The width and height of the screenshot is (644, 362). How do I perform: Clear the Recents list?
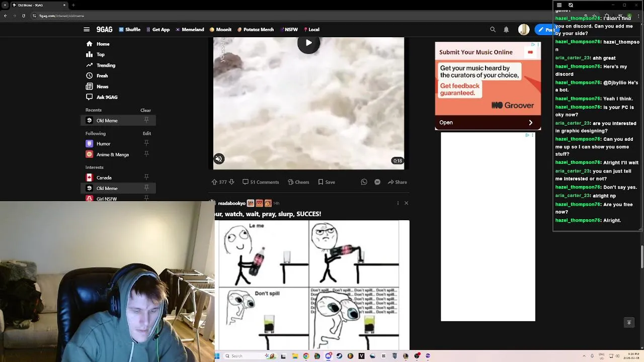(x=145, y=110)
